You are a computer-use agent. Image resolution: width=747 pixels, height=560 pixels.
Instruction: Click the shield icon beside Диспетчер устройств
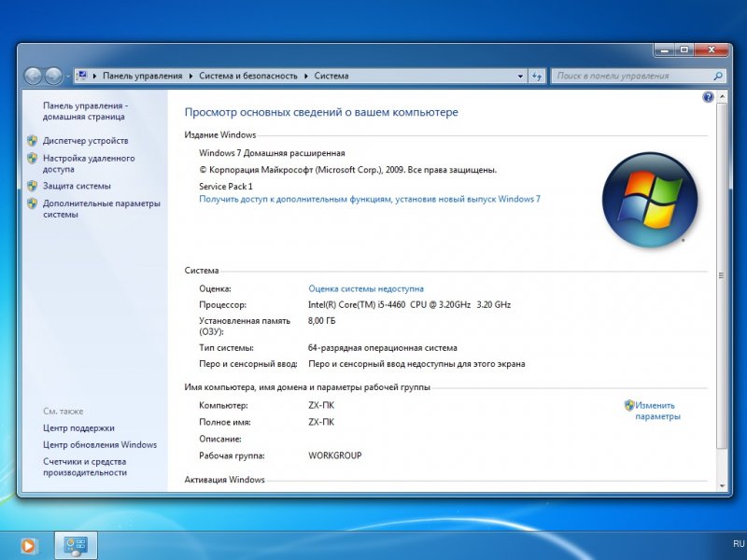(33, 141)
